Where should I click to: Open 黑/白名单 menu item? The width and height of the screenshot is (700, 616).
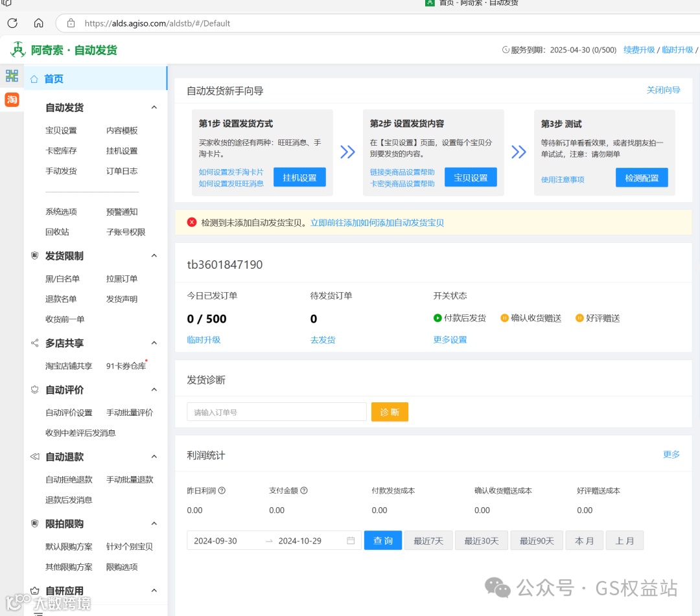(62, 279)
